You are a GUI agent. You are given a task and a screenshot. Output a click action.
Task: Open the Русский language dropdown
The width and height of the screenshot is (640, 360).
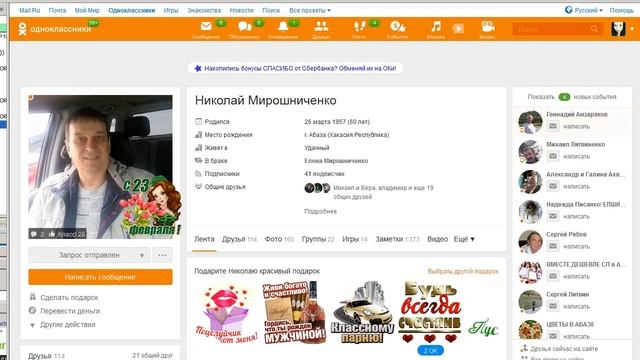pos(588,10)
